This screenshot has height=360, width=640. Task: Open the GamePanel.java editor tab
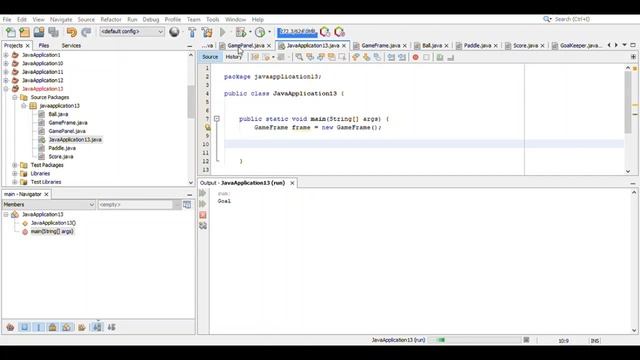pos(246,46)
